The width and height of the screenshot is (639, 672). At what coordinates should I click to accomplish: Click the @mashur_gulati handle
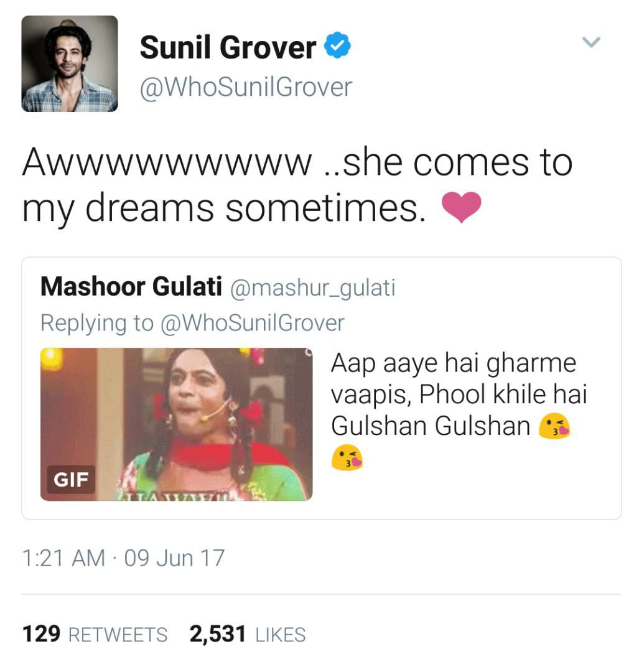pyautogui.click(x=313, y=287)
